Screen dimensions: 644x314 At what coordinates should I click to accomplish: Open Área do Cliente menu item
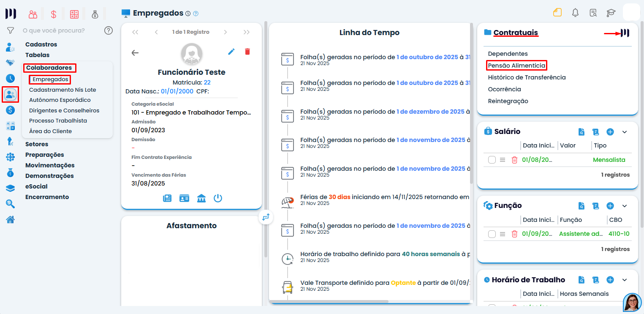coord(50,131)
